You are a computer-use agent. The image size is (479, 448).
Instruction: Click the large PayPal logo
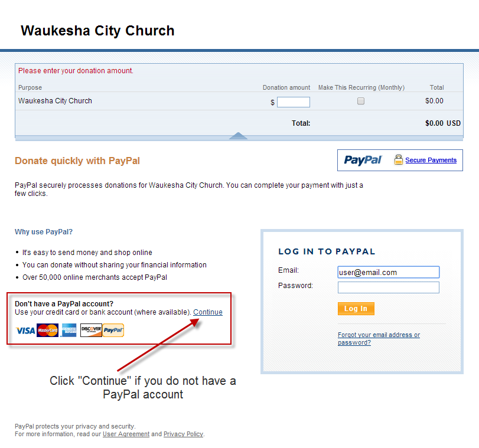click(x=363, y=160)
